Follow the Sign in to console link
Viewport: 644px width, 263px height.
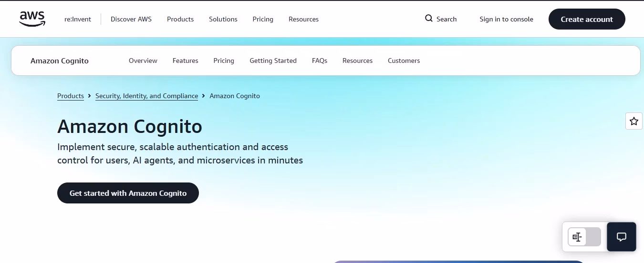pos(507,19)
